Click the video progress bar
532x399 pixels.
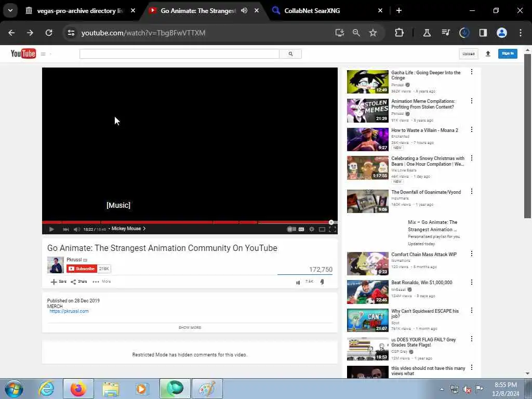tap(190, 222)
